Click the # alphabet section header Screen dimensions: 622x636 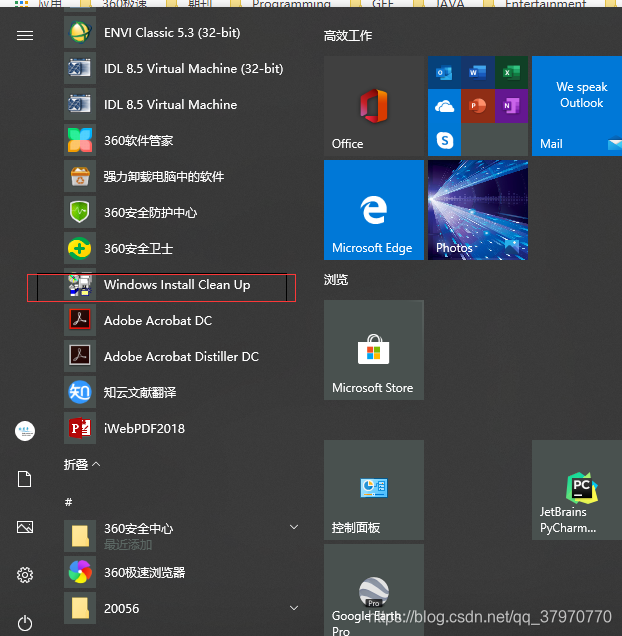point(69,502)
